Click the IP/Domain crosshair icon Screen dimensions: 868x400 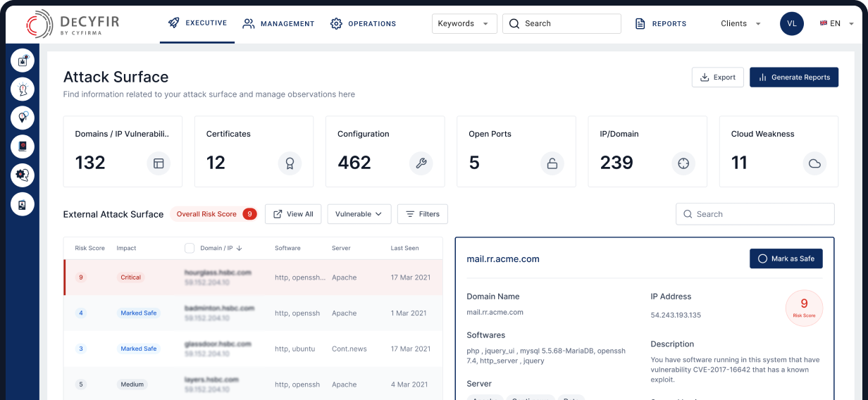pyautogui.click(x=683, y=163)
